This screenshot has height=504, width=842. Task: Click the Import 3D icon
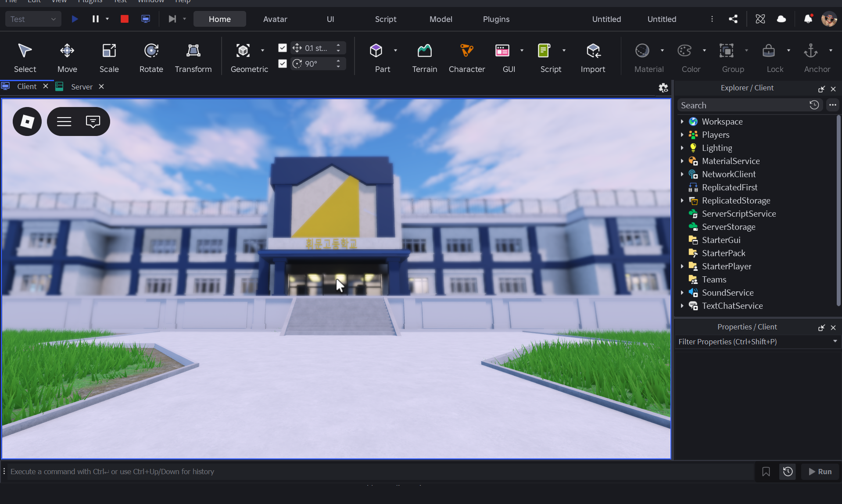tap(593, 51)
